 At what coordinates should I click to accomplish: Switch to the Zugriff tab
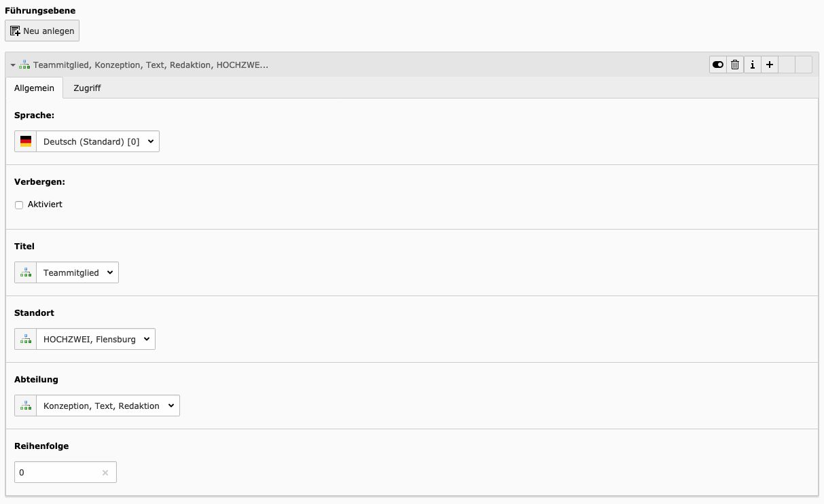(87, 88)
